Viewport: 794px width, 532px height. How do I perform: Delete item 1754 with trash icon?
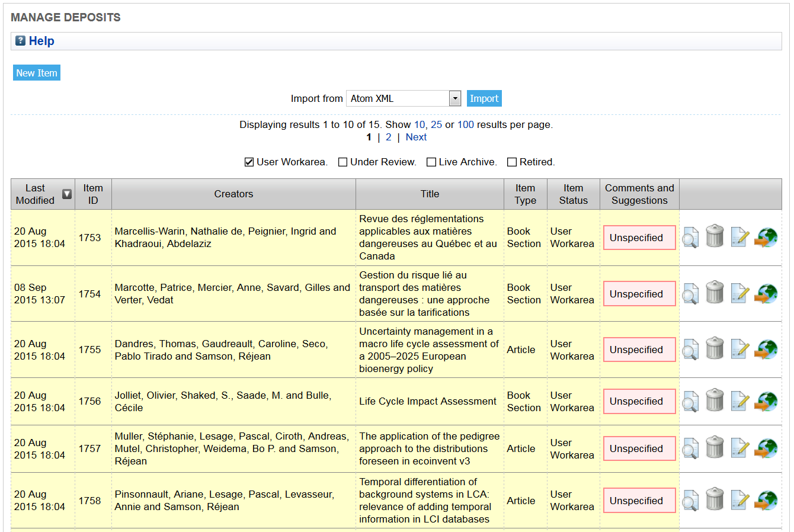point(715,293)
